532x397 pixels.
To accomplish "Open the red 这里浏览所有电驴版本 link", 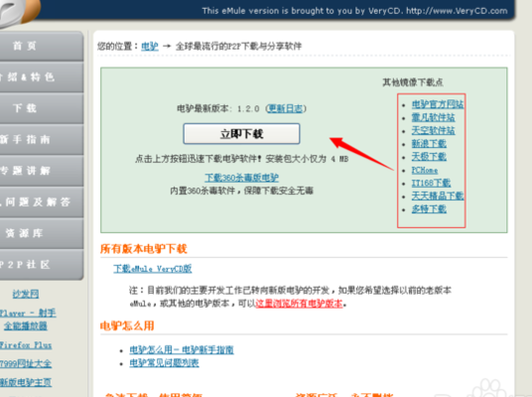I will click(299, 303).
